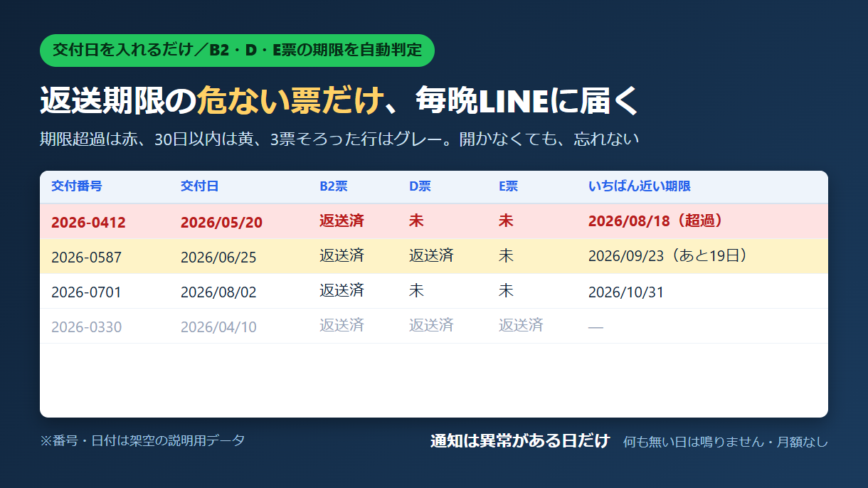Click B2票 返送済 in the 2026-0587 row

(342, 255)
